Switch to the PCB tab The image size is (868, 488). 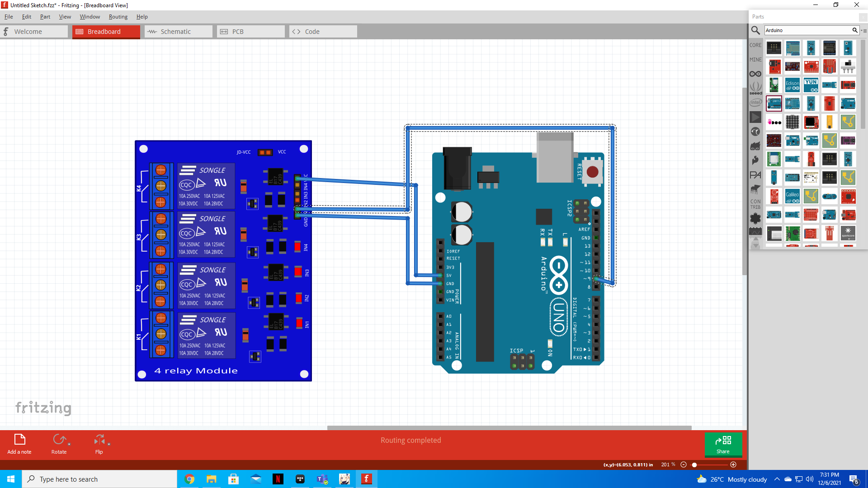tap(251, 32)
